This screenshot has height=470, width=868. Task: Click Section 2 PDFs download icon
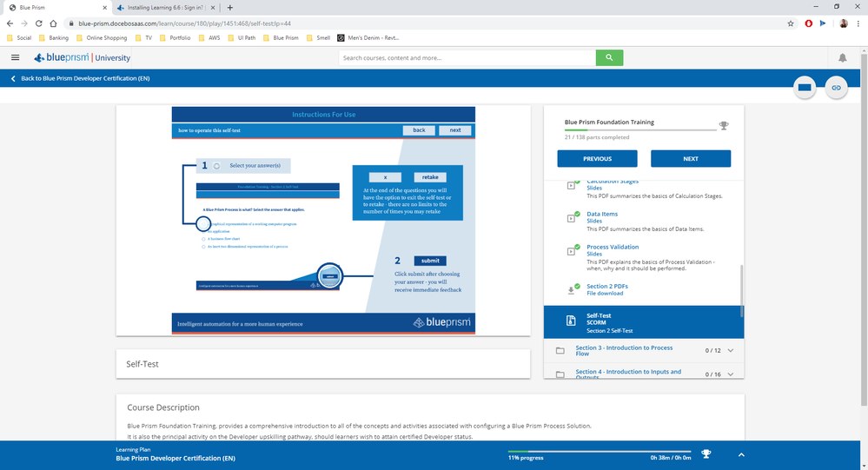(x=572, y=290)
